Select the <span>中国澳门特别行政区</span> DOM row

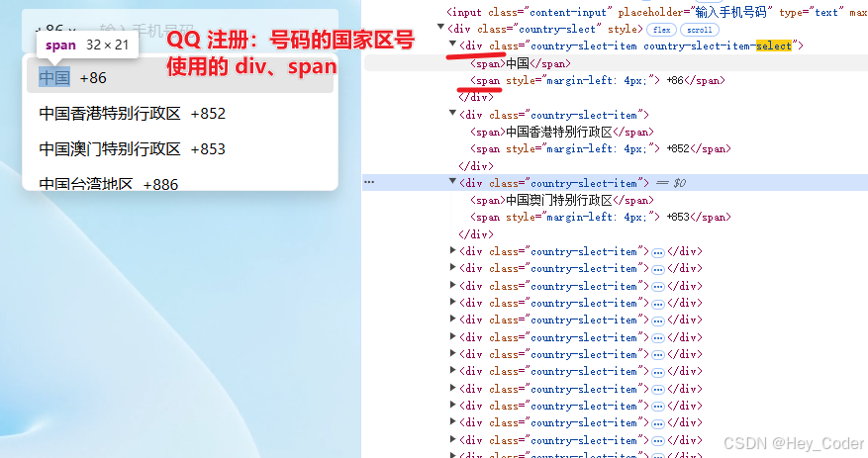562,200
